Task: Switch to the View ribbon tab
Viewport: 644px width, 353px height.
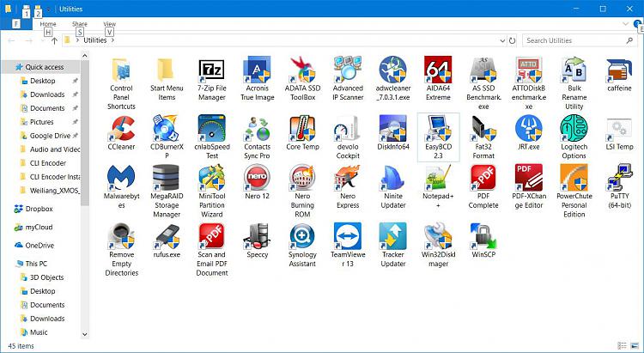Action: [109, 24]
